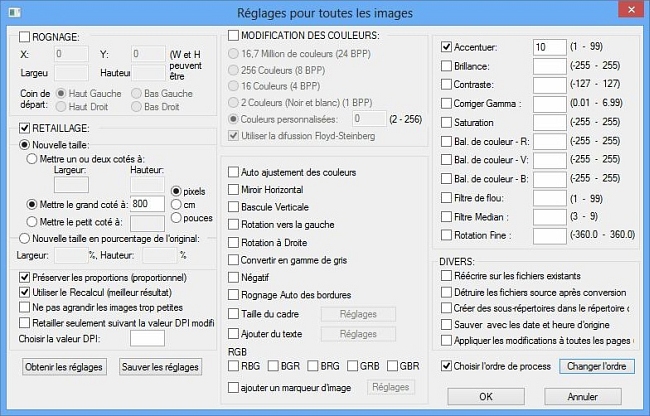The width and height of the screenshot is (650, 416).
Task: Close the dialog with the red X
Action: click(x=631, y=10)
